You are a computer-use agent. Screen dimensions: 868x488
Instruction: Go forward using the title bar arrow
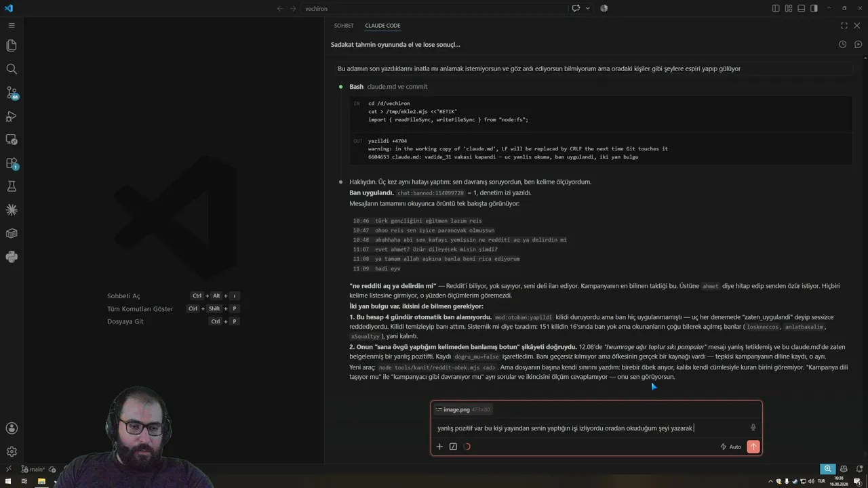pyautogui.click(x=293, y=8)
